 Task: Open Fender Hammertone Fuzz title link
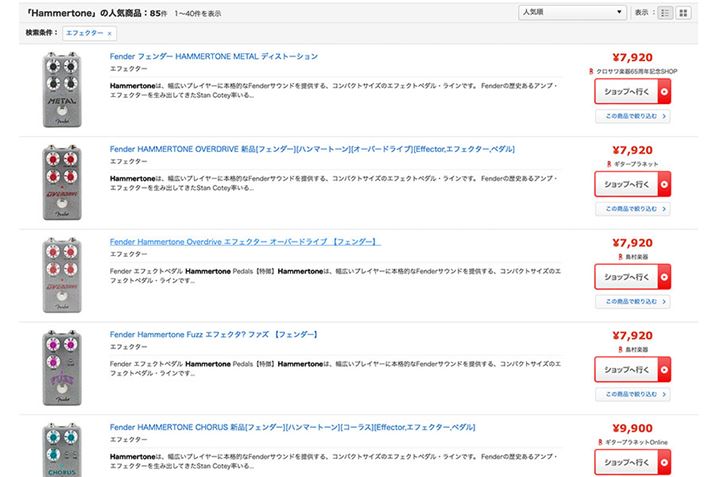[x=213, y=333]
